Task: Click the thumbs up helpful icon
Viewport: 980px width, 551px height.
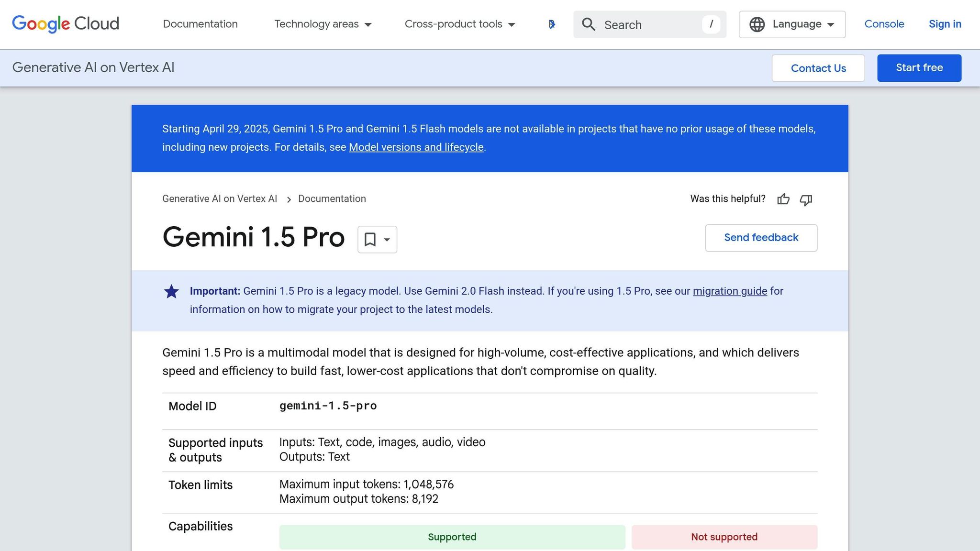Action: (x=783, y=199)
